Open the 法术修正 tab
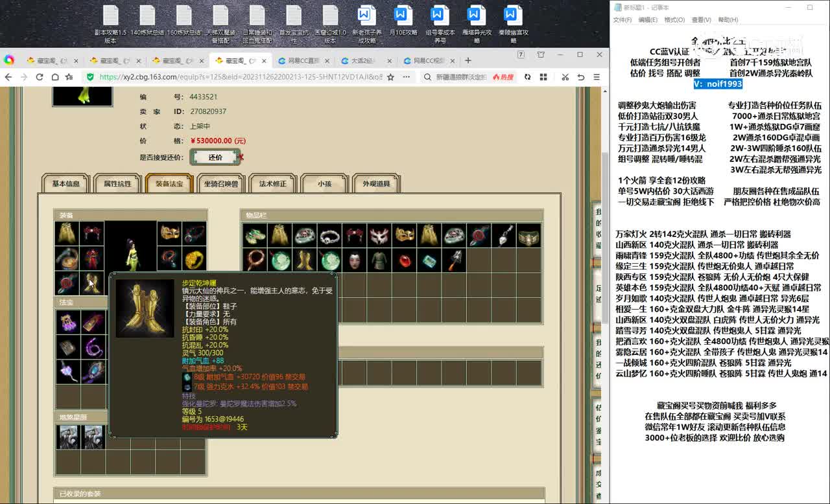Screen dimensions: 830x504 point(272,184)
